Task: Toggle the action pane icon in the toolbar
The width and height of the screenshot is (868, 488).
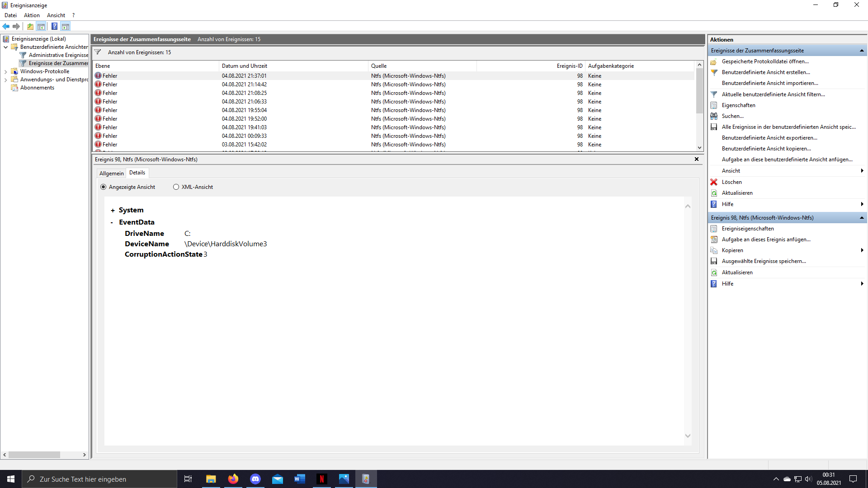Action: [x=66, y=26]
